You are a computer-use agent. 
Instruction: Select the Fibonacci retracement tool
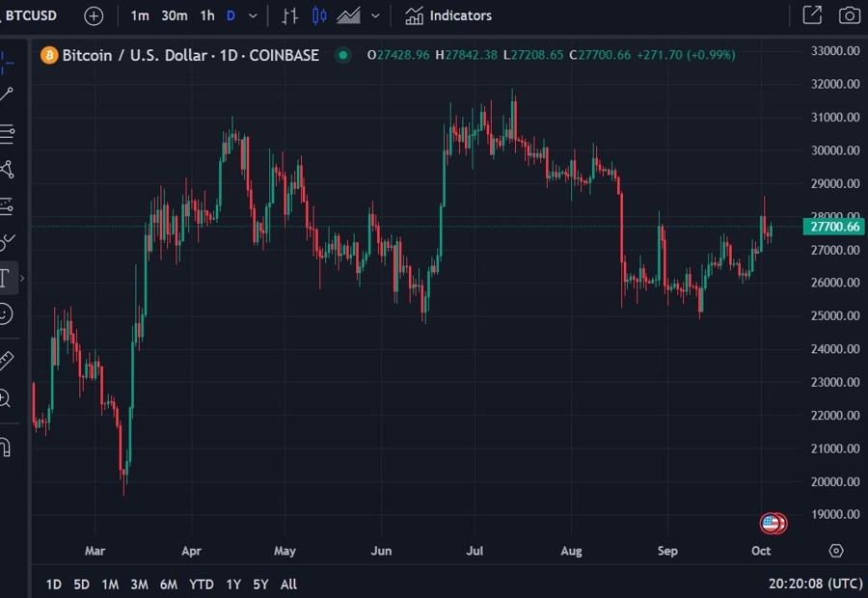[7, 133]
